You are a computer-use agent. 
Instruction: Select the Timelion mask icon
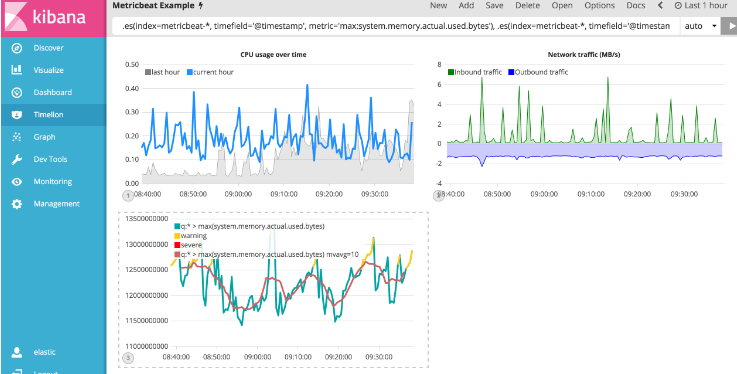(17, 115)
